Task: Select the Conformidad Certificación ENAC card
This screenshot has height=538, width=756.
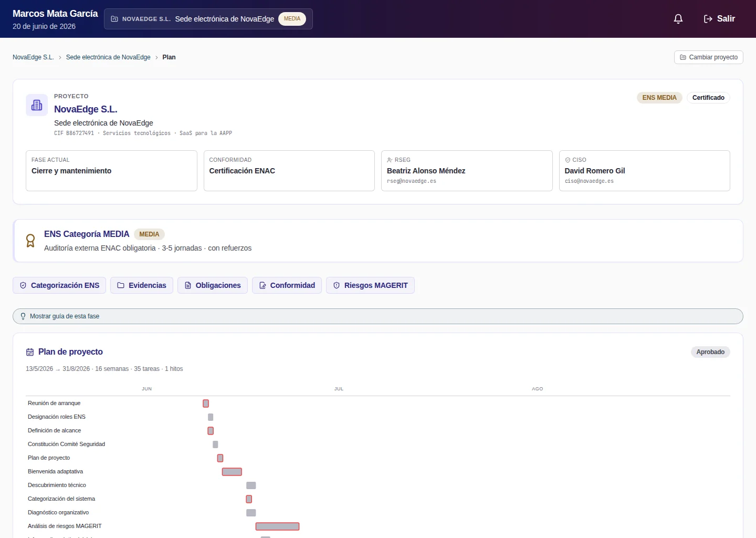Action: (x=289, y=171)
